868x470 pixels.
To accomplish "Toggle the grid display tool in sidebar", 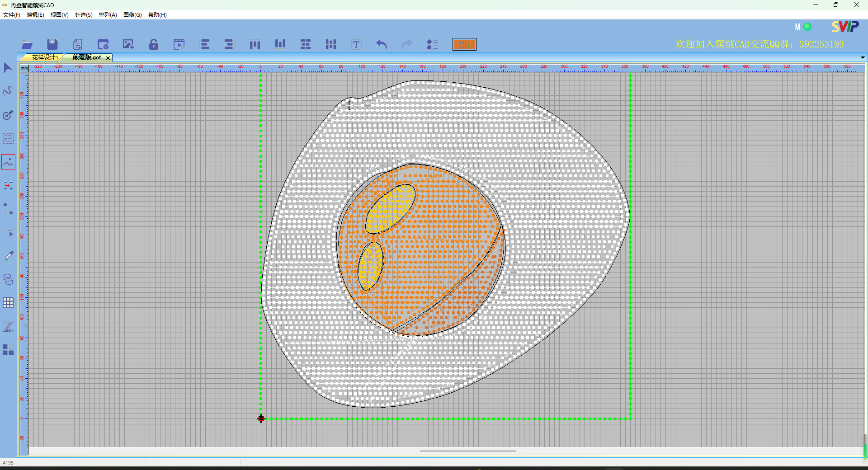I will 8,303.
